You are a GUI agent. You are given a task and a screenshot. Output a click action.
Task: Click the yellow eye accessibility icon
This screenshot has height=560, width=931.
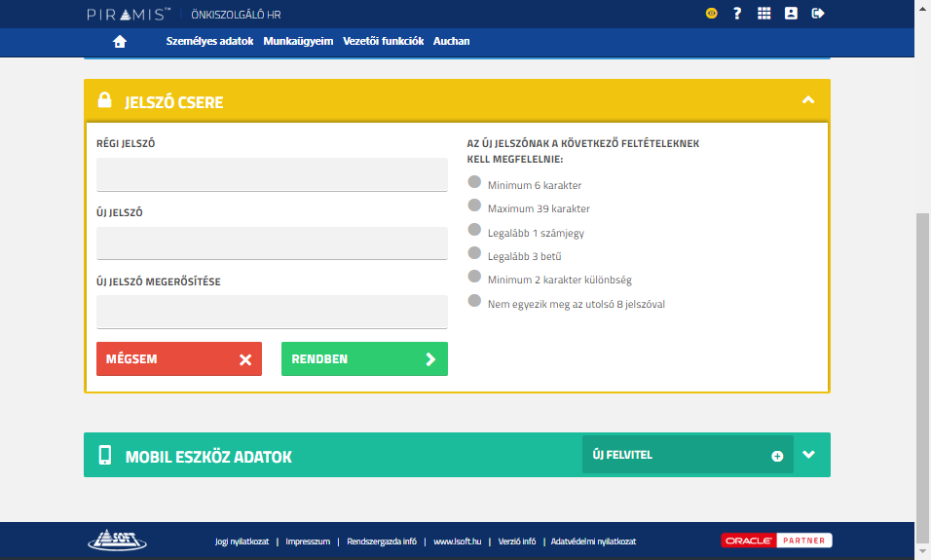[712, 14]
